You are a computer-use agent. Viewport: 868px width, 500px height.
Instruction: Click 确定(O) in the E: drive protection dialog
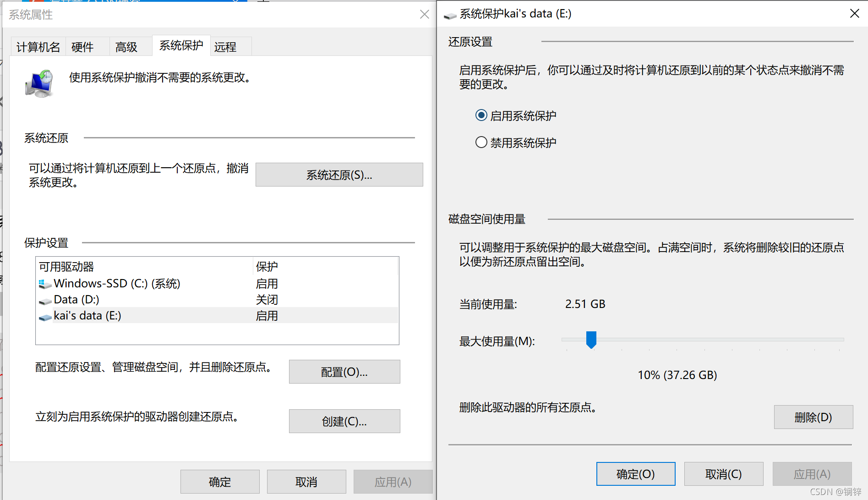[636, 474]
